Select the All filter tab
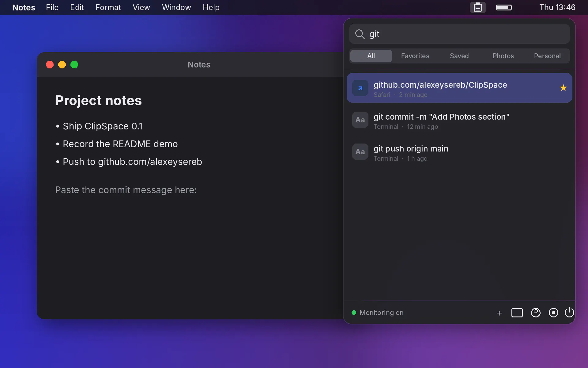The image size is (588, 368). coord(371,56)
